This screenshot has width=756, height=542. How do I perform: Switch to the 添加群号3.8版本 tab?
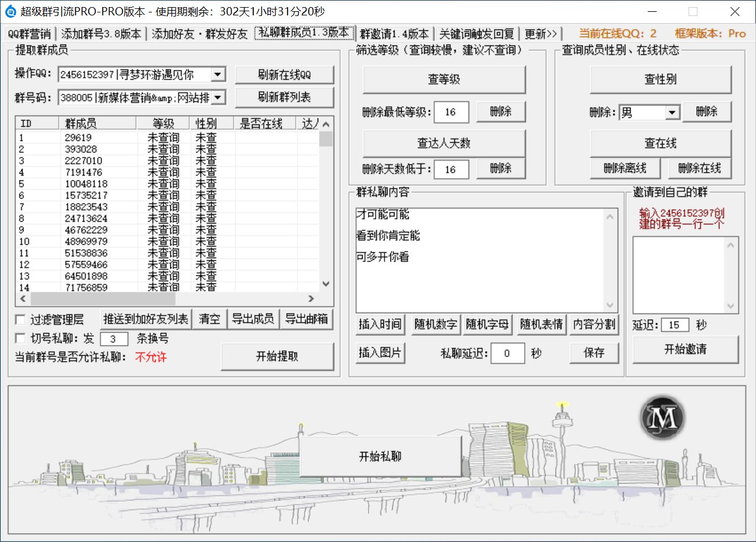pos(101,34)
